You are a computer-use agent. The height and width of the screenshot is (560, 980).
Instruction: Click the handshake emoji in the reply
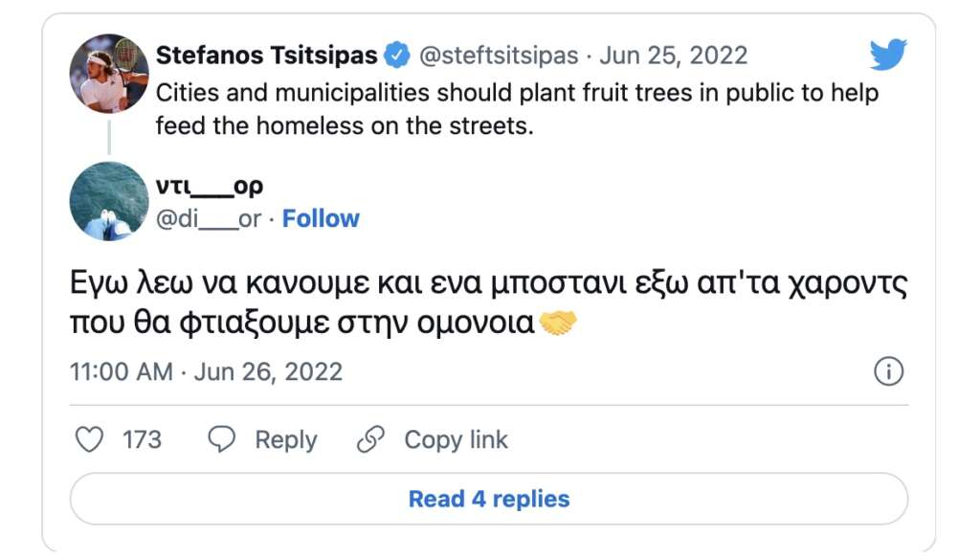(559, 324)
